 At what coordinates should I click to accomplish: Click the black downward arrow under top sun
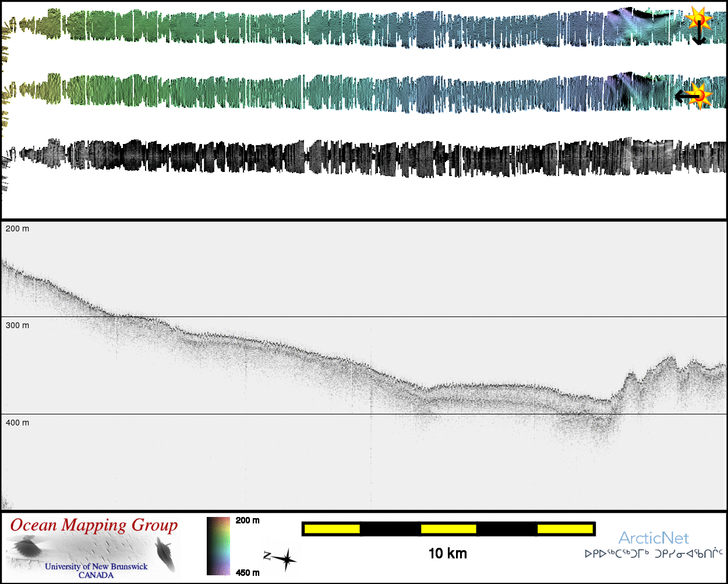click(x=698, y=37)
